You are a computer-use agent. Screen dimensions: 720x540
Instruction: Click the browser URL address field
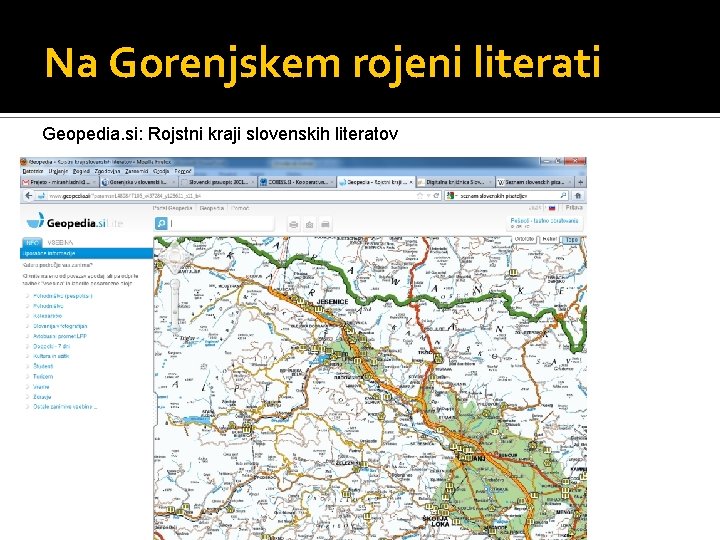click(x=230, y=196)
